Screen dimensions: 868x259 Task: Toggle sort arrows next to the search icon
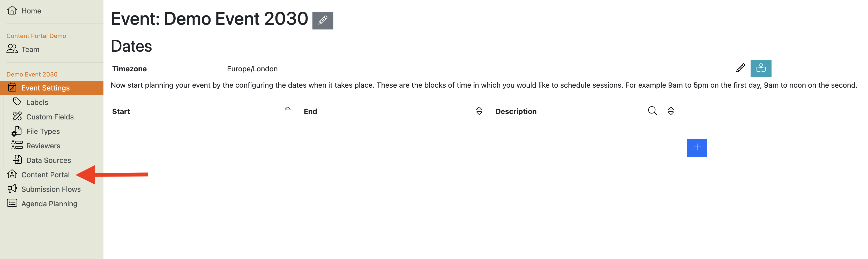point(671,111)
